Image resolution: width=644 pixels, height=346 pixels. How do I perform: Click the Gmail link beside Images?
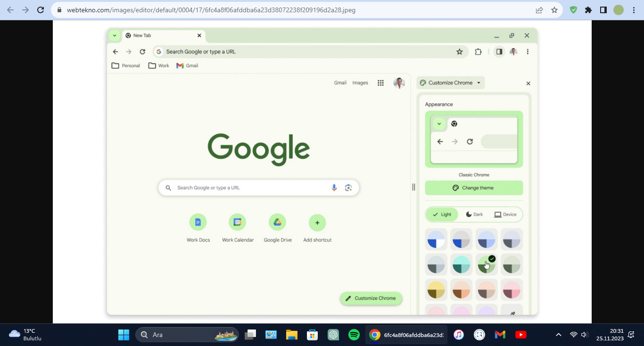tap(340, 83)
